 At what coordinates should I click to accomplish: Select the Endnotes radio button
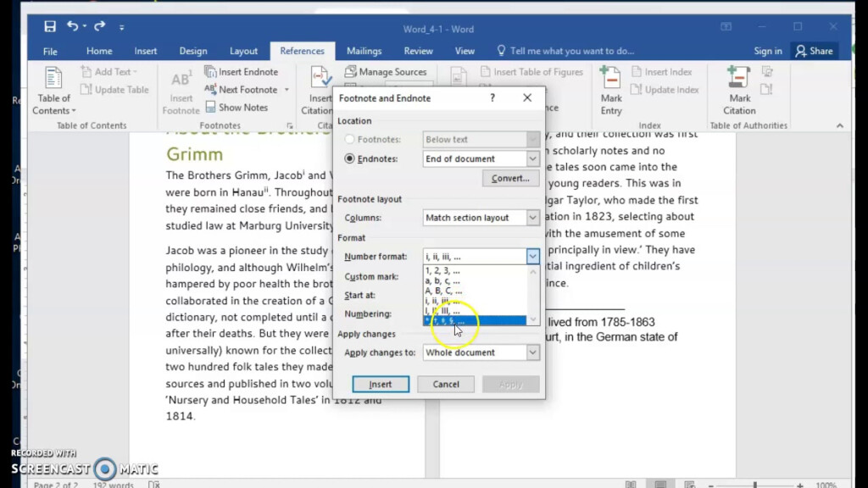click(349, 158)
